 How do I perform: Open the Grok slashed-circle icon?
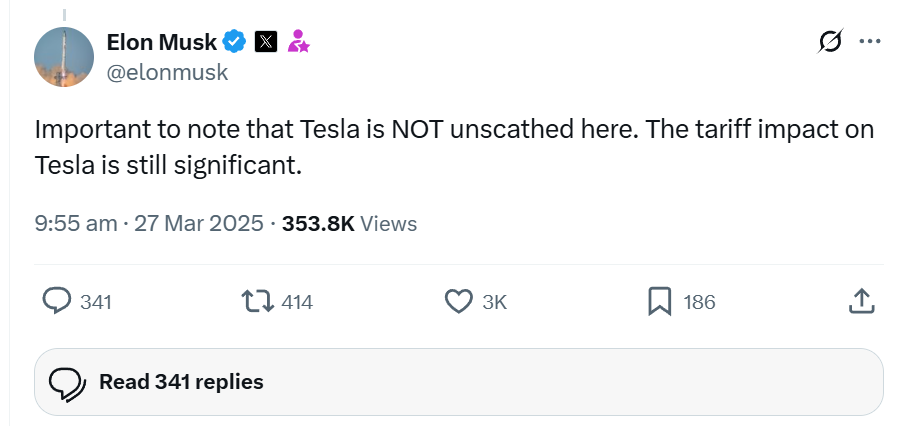tap(830, 41)
